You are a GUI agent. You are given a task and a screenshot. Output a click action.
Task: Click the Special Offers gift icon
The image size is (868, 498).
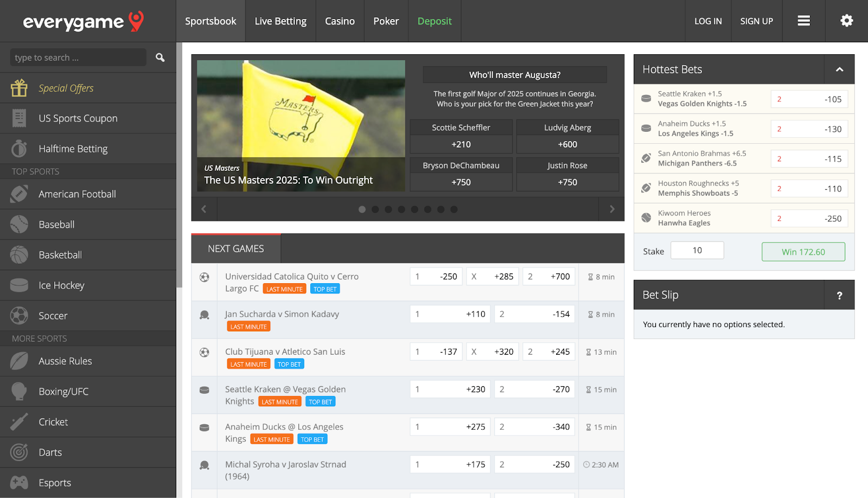pos(19,88)
